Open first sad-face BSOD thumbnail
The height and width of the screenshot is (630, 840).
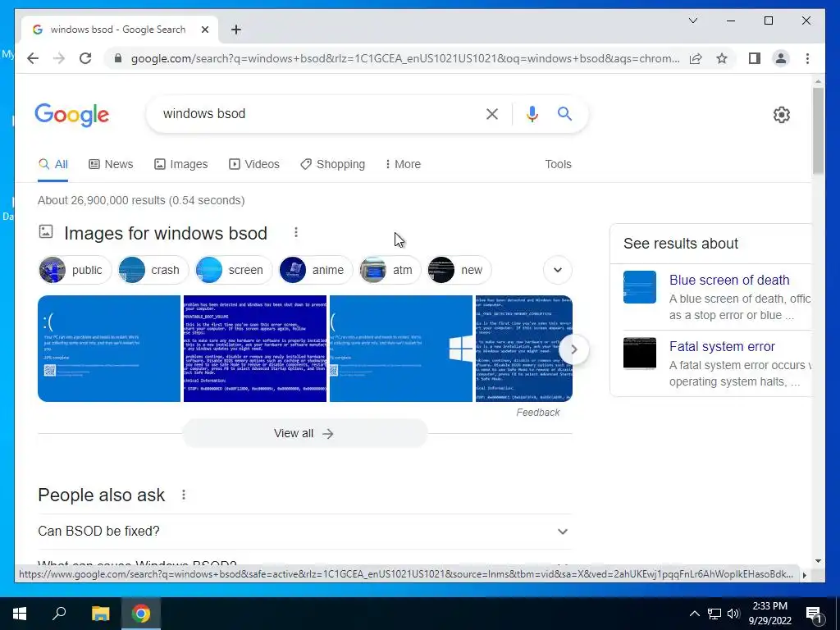[109, 349]
